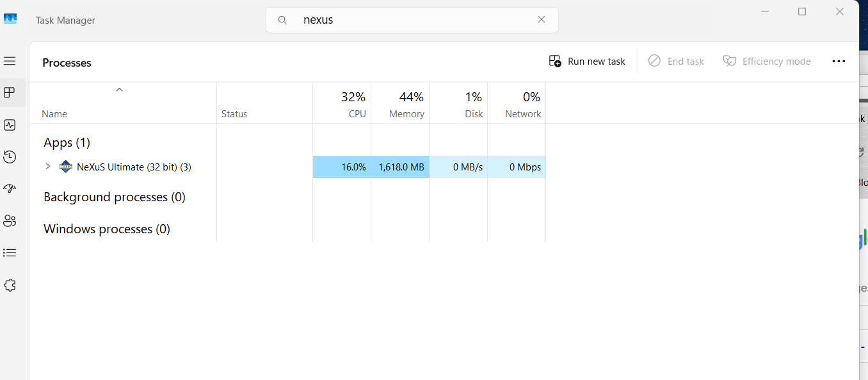The width and height of the screenshot is (868, 380).
Task: Open the Users page from sidebar
Action: (10, 221)
